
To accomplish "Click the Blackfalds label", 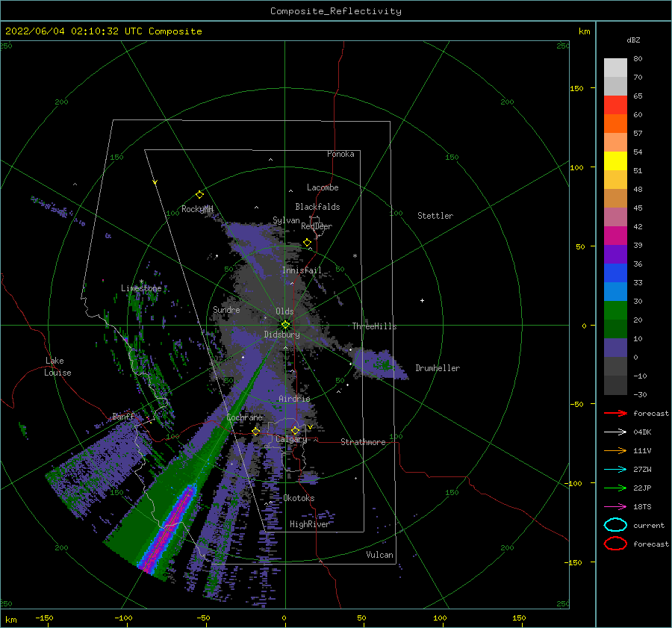I will 317,207.
